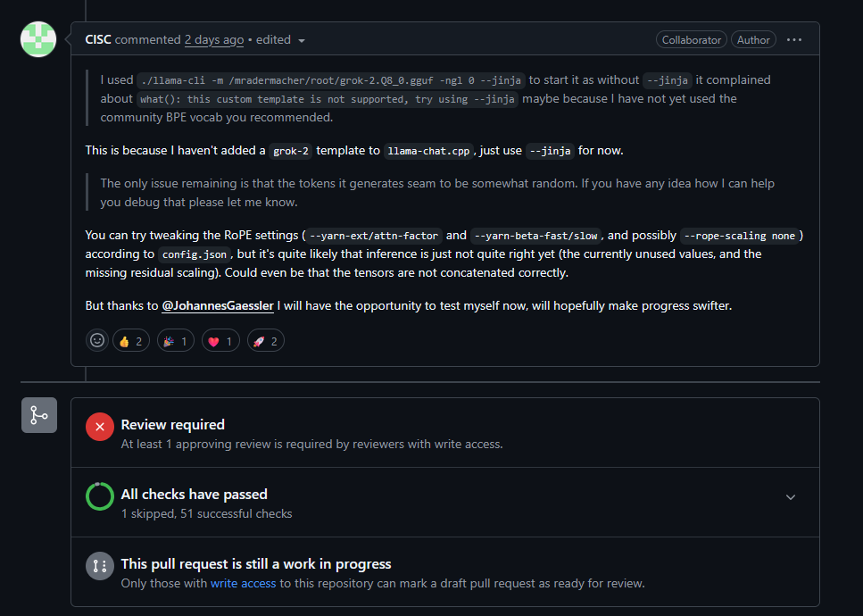The height and width of the screenshot is (616, 863).
Task: Toggle the thumbs up reaction
Action: click(x=131, y=341)
